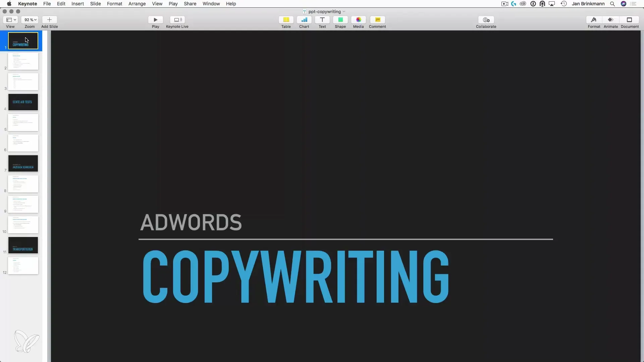This screenshot has width=644, height=362.
Task: Open the File menu
Action: (x=47, y=4)
